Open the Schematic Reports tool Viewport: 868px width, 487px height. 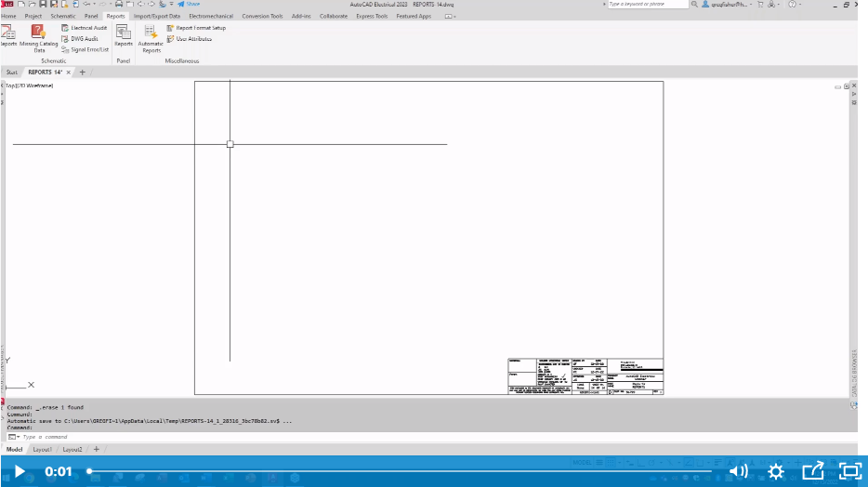point(8,36)
